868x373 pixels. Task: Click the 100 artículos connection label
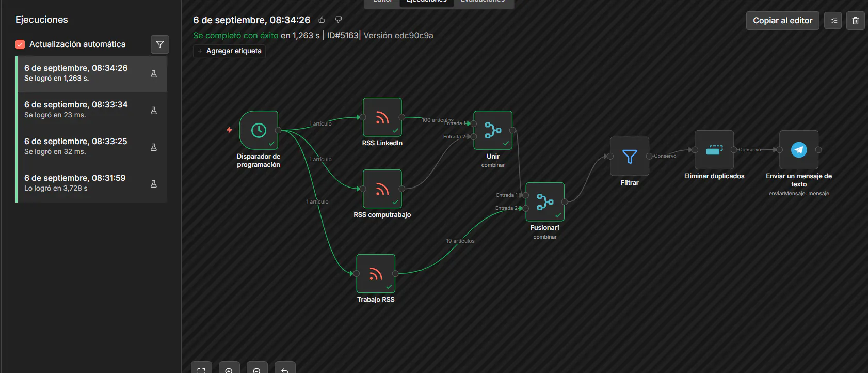point(437,120)
